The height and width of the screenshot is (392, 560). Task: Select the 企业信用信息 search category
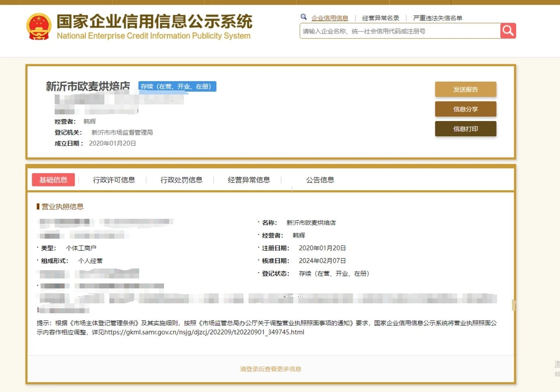330,18
